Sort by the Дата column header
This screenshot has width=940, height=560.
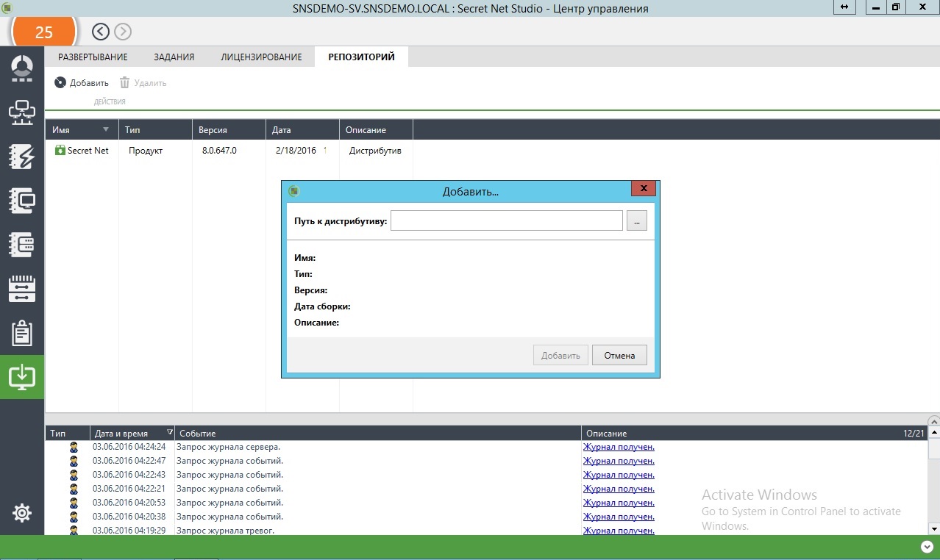302,129
